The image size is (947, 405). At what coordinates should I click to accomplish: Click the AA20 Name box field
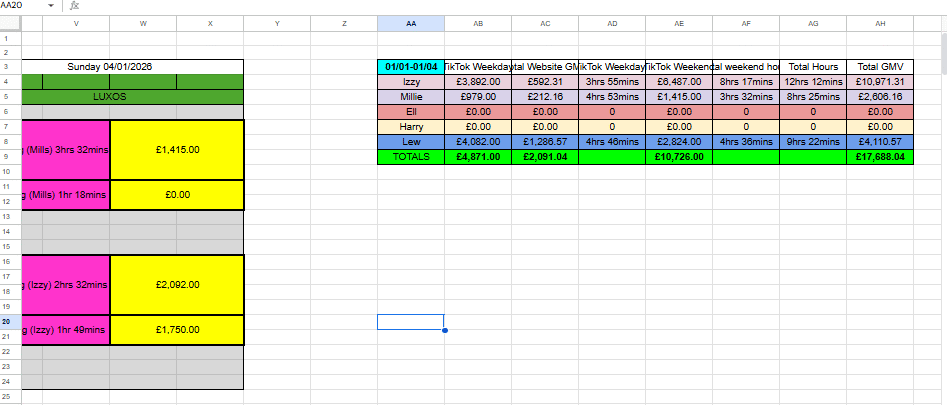point(20,6)
